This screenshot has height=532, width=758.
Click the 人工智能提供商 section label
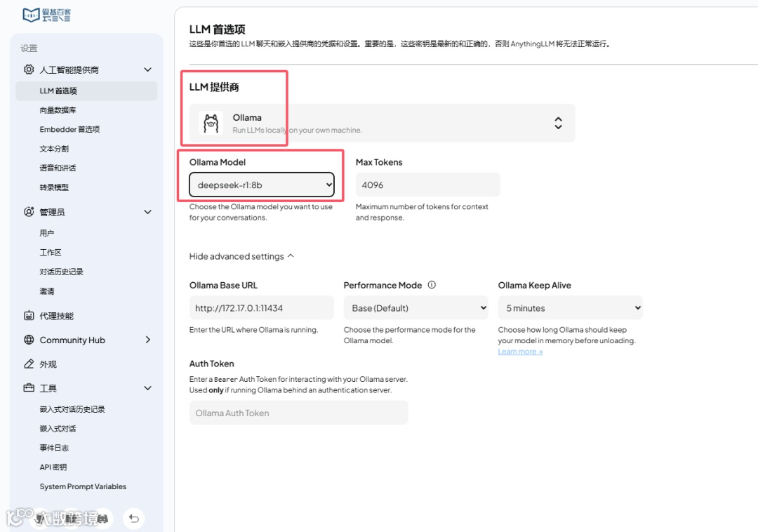tap(69, 70)
